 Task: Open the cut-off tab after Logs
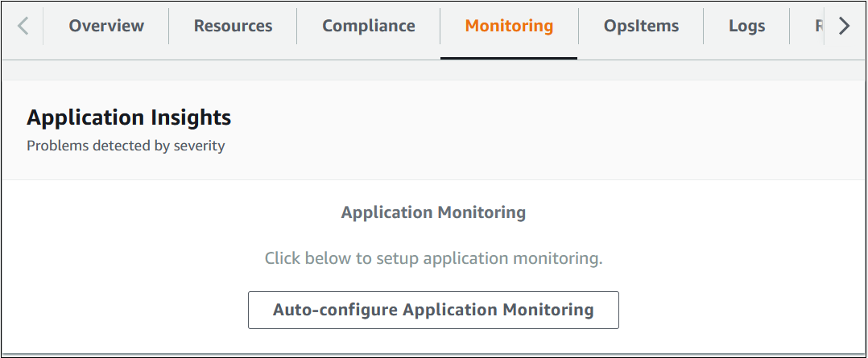[x=818, y=26]
